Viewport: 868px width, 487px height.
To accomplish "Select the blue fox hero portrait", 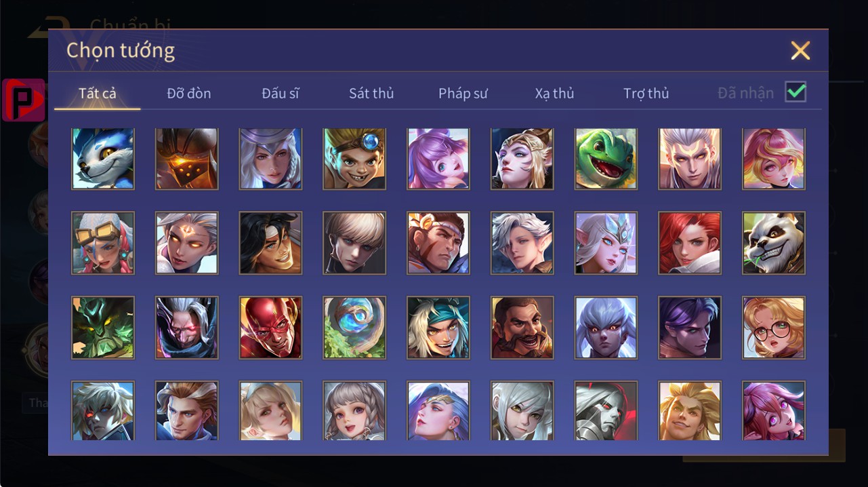I will (103, 159).
